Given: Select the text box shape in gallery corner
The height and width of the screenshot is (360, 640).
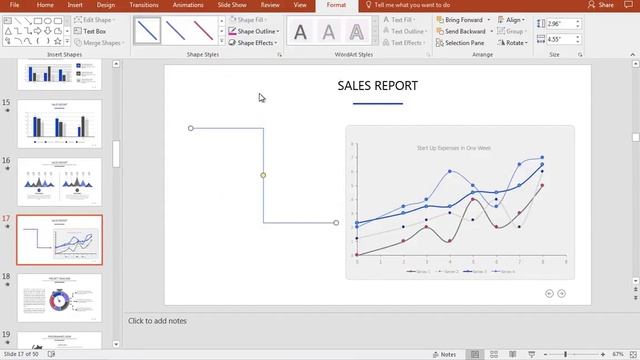Looking at the screenshot, I should [8, 21].
